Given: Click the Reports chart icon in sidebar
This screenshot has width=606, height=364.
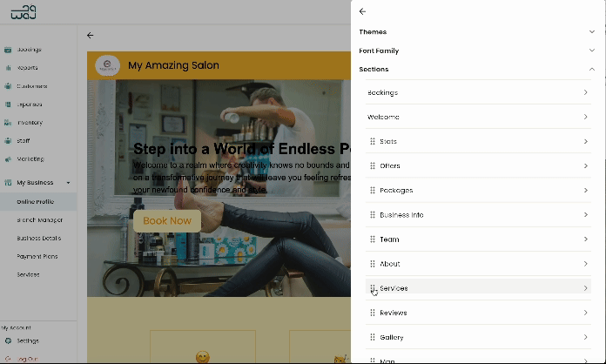Looking at the screenshot, I should (x=8, y=68).
